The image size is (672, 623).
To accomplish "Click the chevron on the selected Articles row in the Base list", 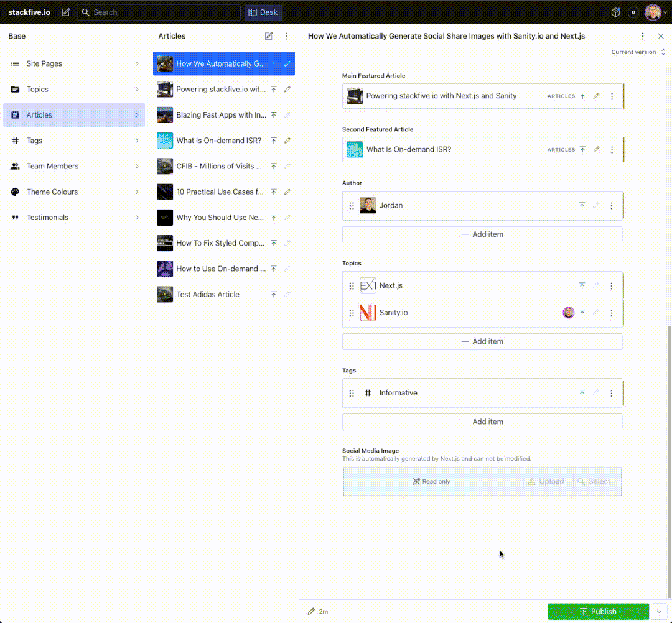I will [137, 115].
